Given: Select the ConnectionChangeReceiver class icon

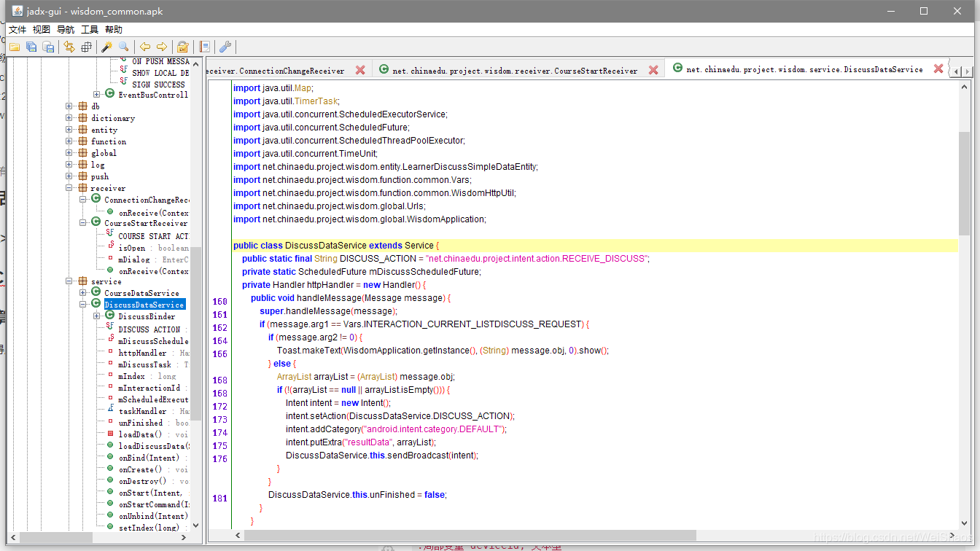Looking at the screenshot, I should click(96, 200).
